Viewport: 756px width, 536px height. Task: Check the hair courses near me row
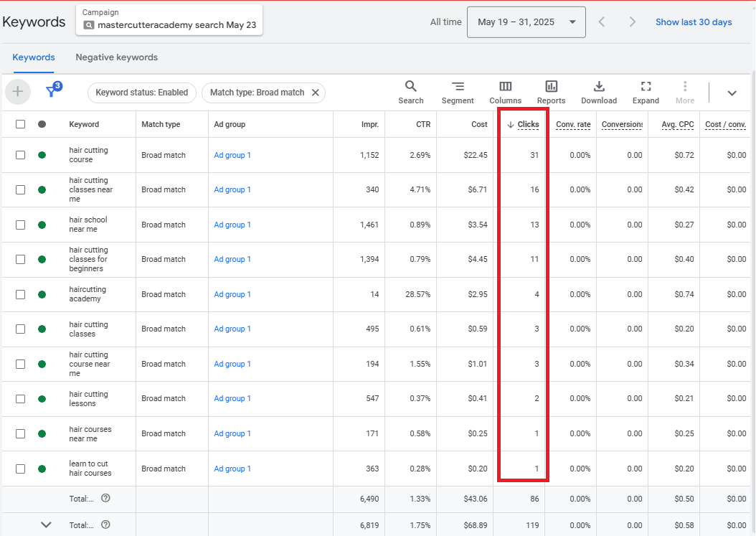pos(20,433)
